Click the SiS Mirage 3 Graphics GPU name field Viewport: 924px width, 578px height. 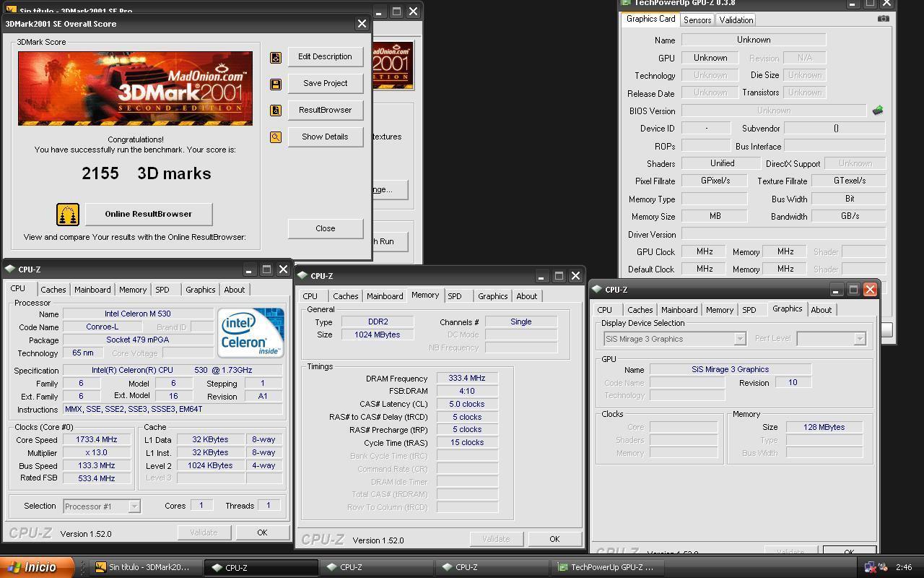pos(731,369)
